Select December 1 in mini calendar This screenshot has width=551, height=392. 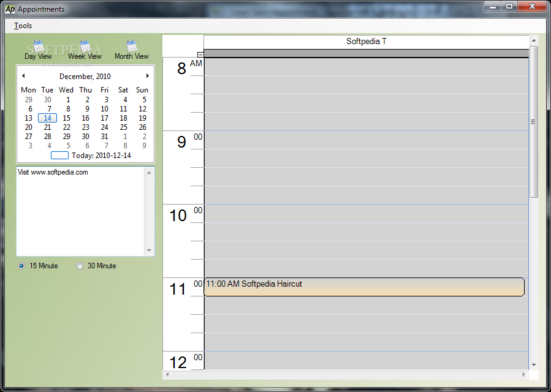coord(68,100)
